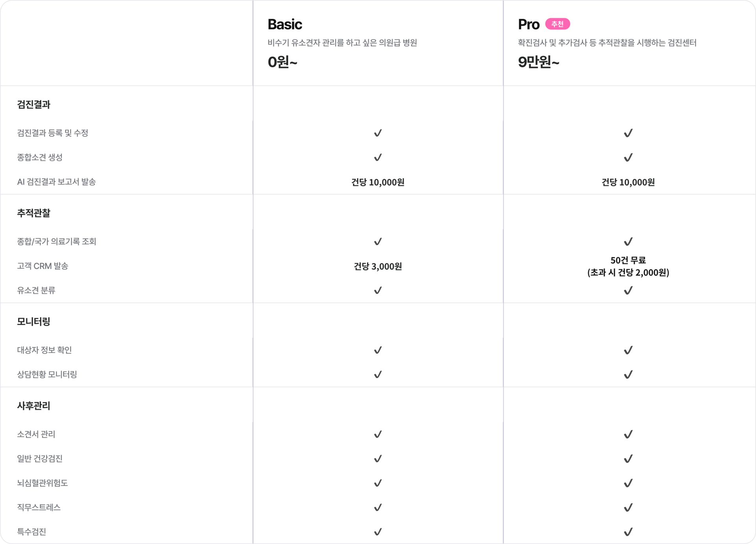Click the 검진결과 section header
Image resolution: width=756 pixels, height=544 pixels.
click(33, 104)
